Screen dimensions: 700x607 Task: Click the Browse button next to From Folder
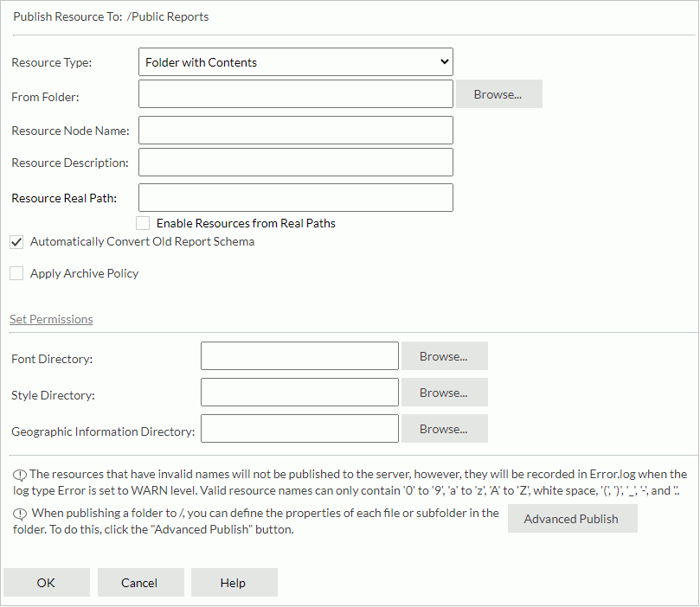tap(498, 93)
